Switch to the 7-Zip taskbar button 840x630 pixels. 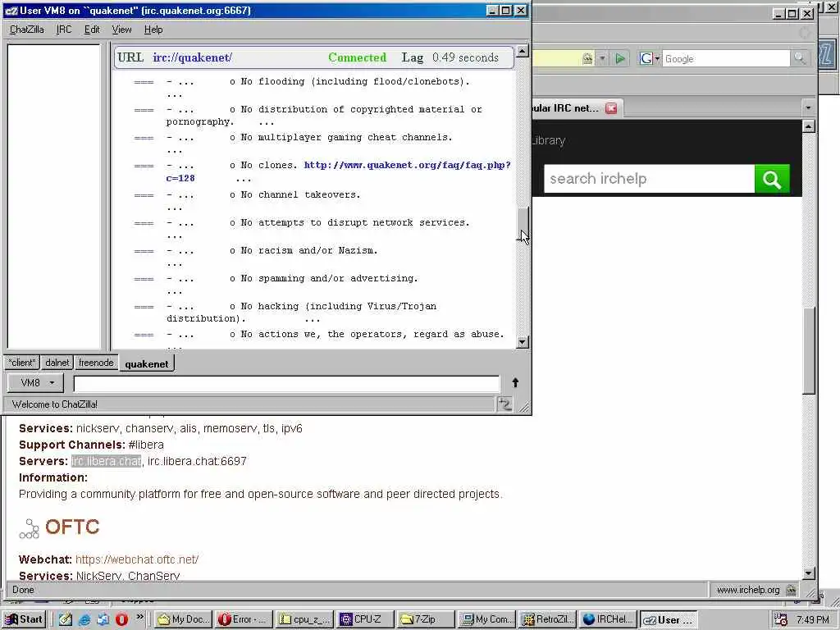427,619
